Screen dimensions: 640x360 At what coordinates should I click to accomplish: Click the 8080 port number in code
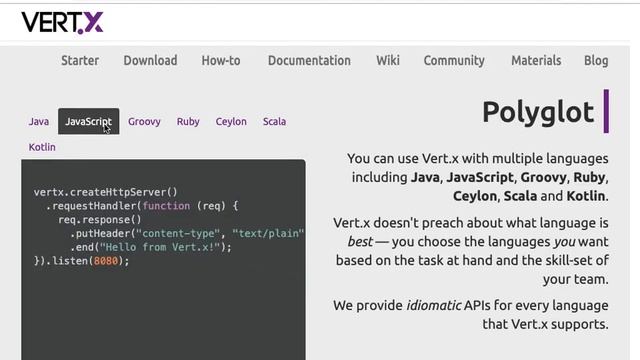[106, 261]
